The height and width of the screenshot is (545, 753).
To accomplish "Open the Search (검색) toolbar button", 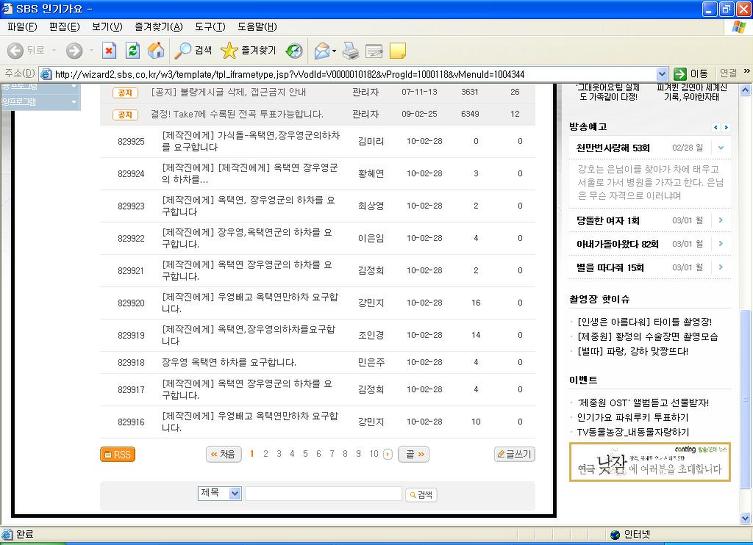I will point(193,50).
